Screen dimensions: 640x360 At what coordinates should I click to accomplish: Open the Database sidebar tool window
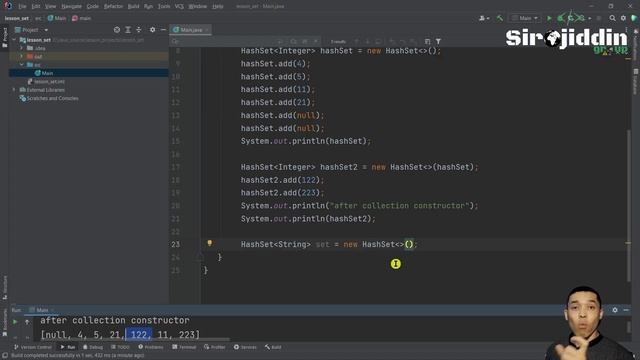coord(636,82)
